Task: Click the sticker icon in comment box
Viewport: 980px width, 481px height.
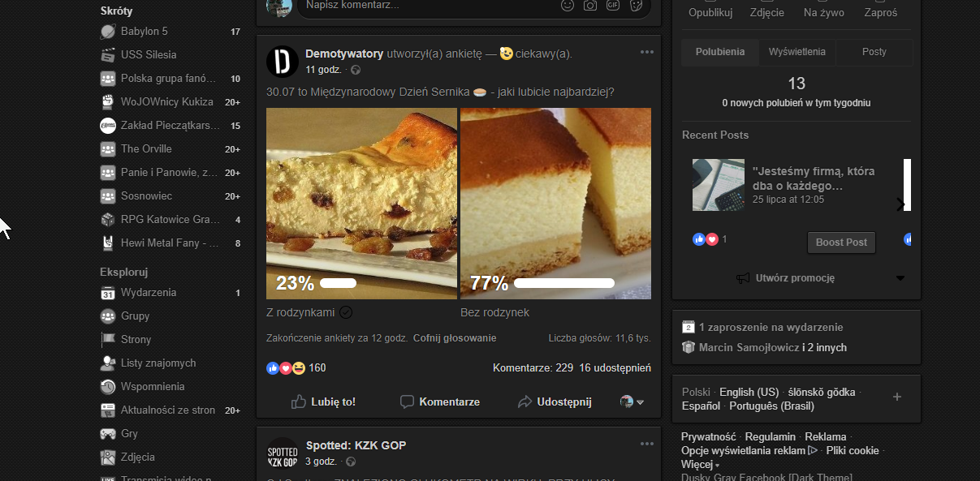Action: [637, 6]
